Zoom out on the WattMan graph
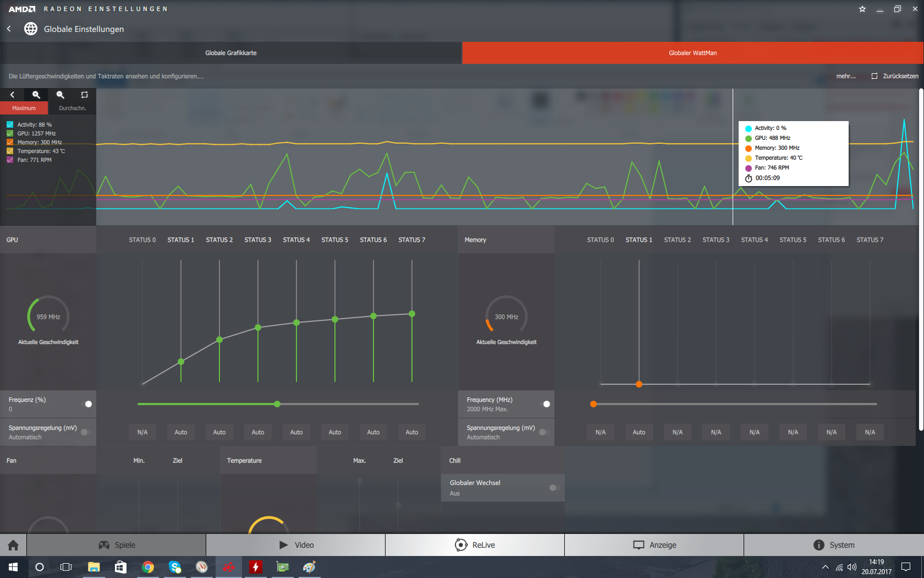924x578 pixels. click(x=61, y=95)
